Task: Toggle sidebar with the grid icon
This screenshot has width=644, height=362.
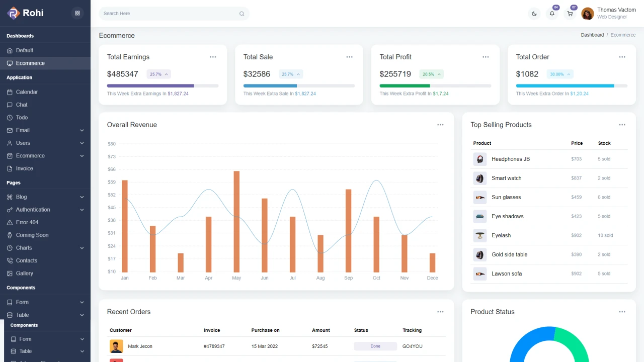Action: coord(77,13)
